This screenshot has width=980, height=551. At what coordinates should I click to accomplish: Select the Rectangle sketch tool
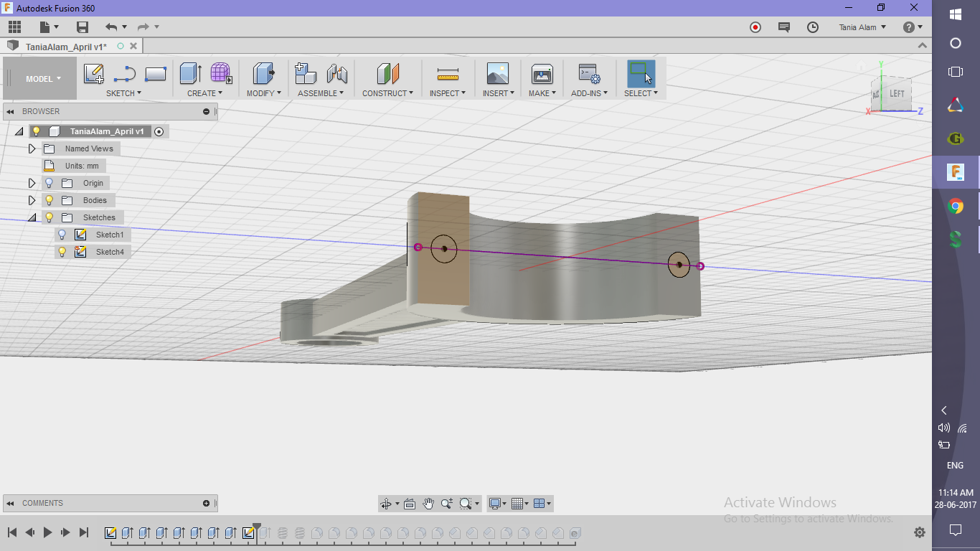coord(156,74)
